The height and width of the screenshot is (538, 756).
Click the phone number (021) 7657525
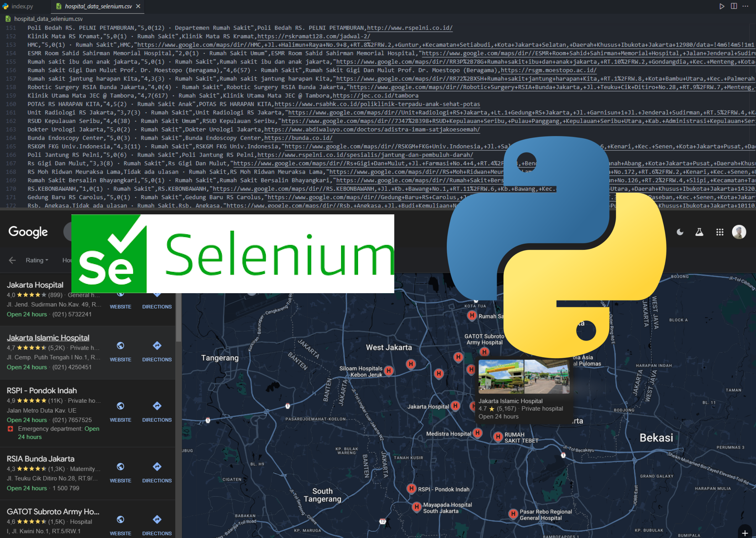(x=72, y=420)
